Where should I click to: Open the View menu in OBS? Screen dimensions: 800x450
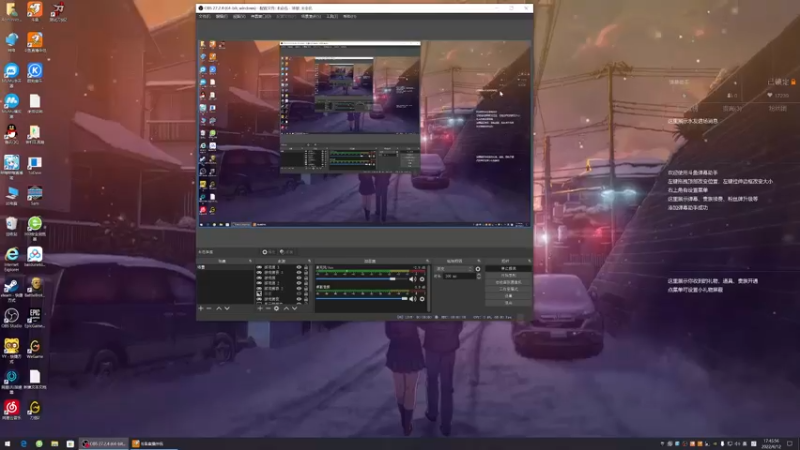(239, 16)
